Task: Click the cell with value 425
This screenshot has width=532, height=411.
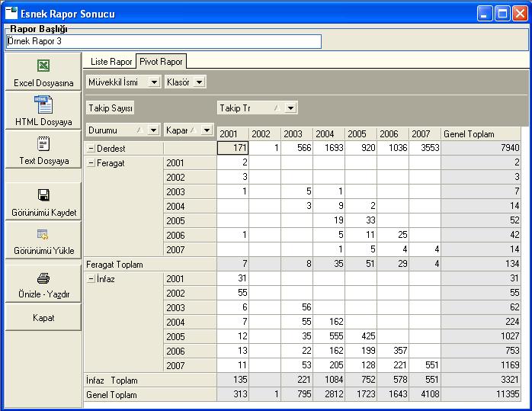Action: coord(361,336)
